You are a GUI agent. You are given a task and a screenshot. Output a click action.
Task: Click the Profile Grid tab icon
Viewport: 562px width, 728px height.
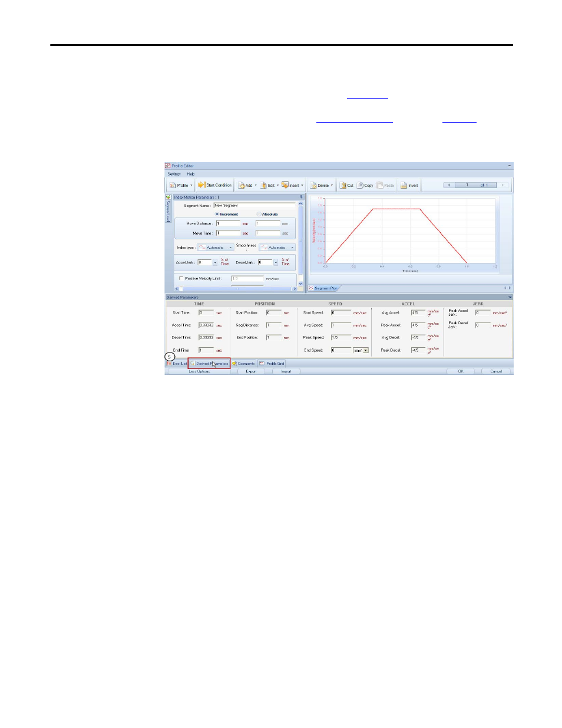262,363
